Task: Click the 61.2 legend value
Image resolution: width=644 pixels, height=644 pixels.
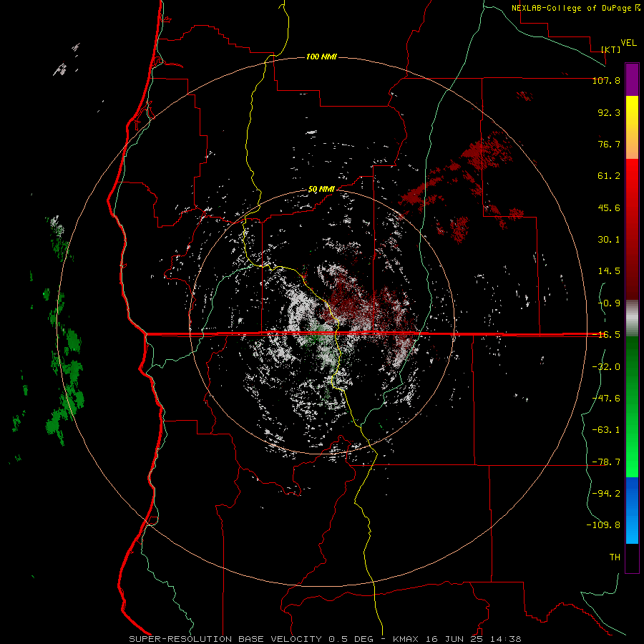Action: [609, 176]
